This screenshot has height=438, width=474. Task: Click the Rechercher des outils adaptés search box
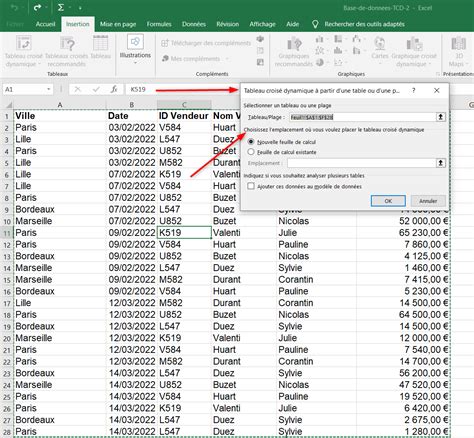tap(365, 24)
